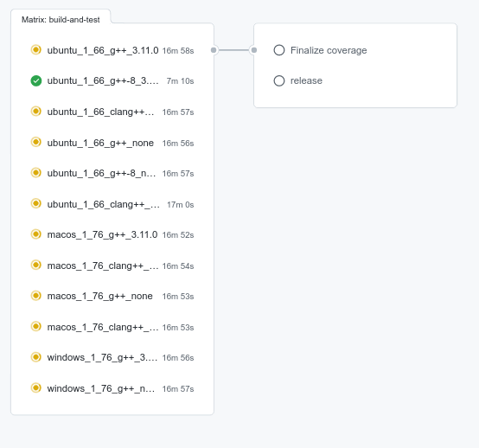This screenshot has height=448, width=479.
Task: Open windows_1_76_g++_3 job
Action: [x=102, y=357]
